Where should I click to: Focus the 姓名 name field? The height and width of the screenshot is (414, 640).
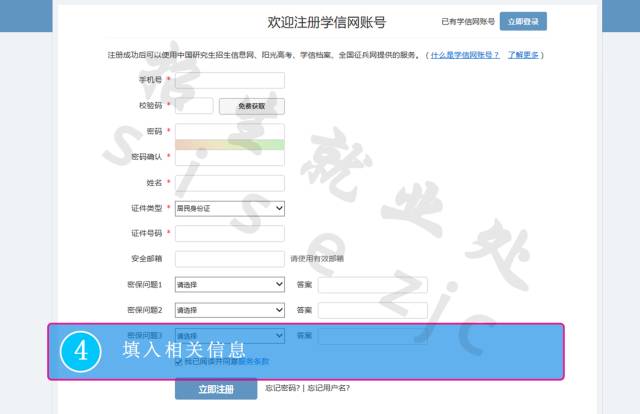[230, 183]
